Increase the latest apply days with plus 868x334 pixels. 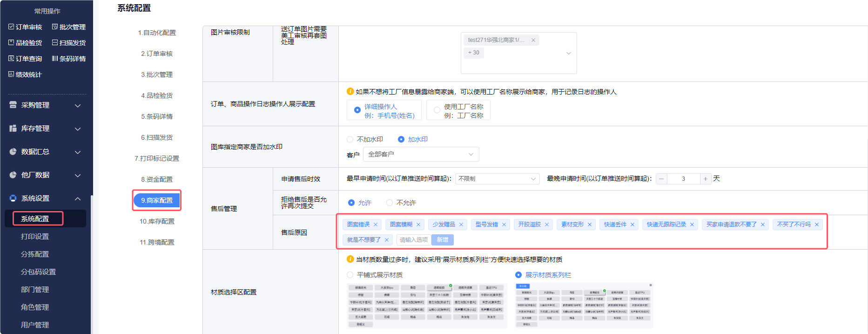[x=706, y=179]
